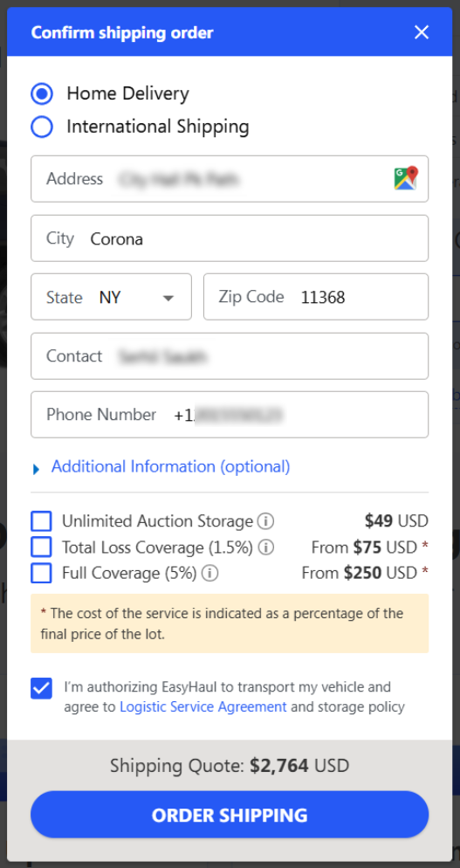Enable the Unlimited Auction Storage checkbox
The height and width of the screenshot is (868, 460).
pos(42,521)
